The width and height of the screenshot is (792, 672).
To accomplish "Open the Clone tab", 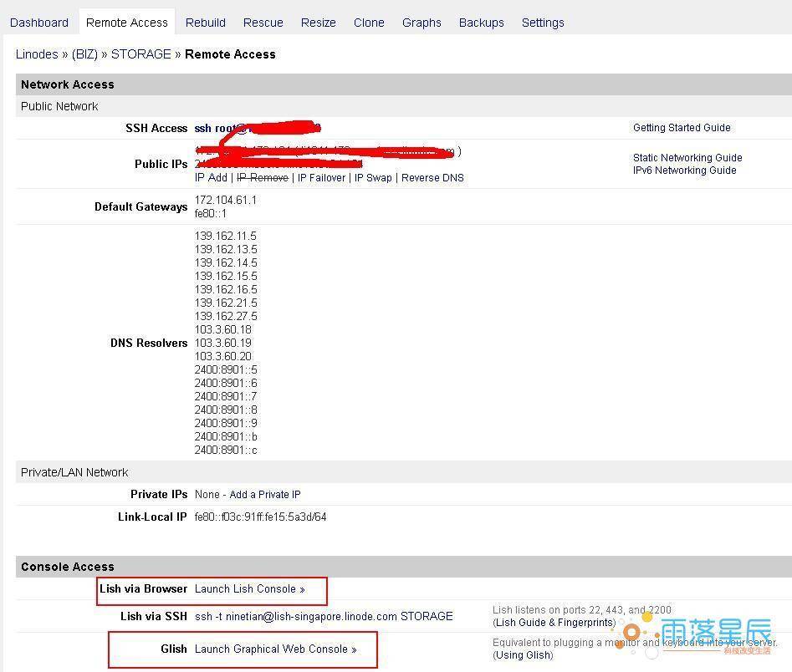I will [369, 23].
